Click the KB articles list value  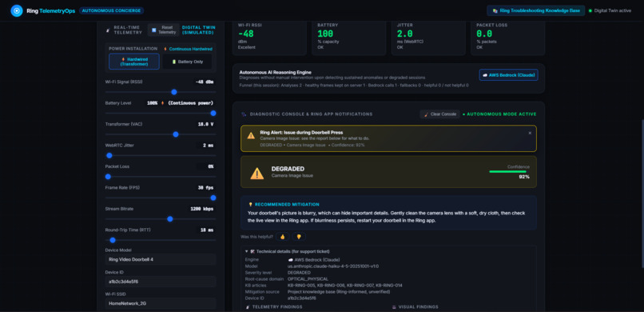tap(344, 286)
